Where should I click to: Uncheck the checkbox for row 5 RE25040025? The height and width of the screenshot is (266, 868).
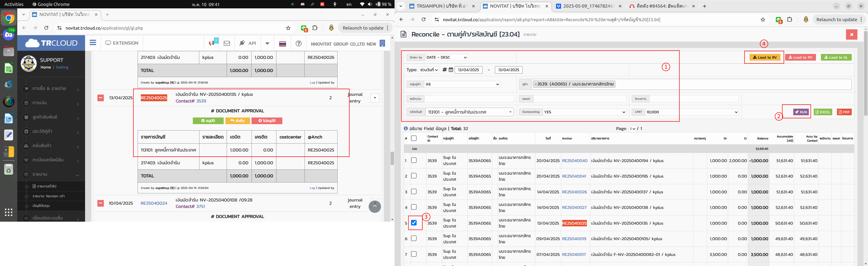click(x=414, y=223)
